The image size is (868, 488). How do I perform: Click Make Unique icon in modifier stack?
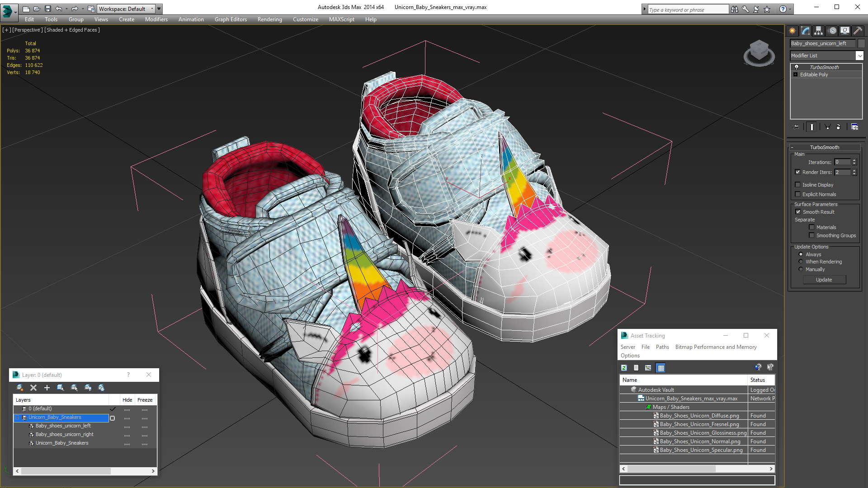pyautogui.click(x=827, y=127)
